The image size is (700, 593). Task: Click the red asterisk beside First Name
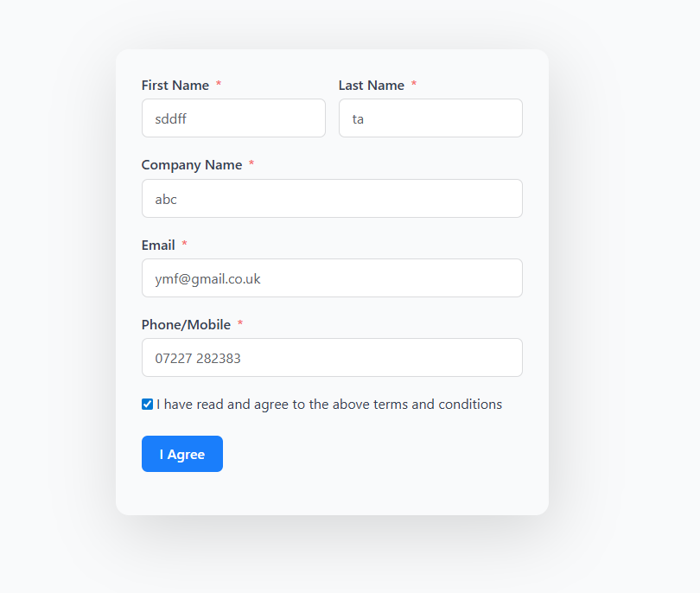[219, 85]
